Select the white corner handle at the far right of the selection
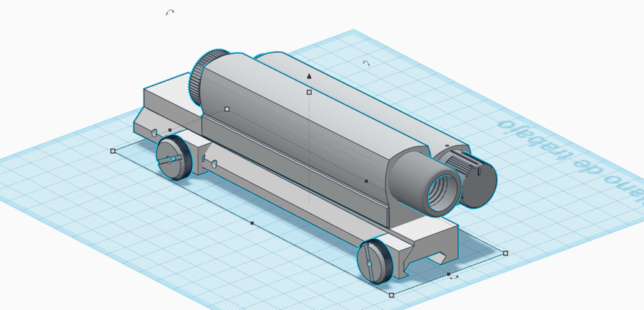 [x=506, y=254]
